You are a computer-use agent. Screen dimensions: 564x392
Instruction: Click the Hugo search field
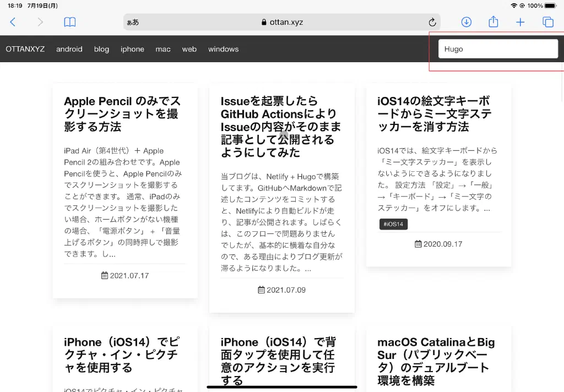[498, 49]
